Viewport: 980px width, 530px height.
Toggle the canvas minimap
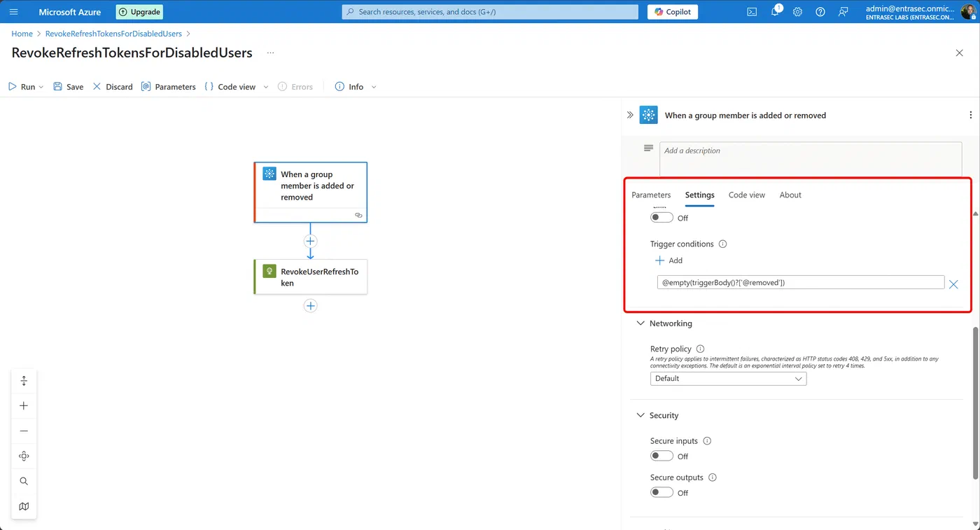click(x=24, y=506)
